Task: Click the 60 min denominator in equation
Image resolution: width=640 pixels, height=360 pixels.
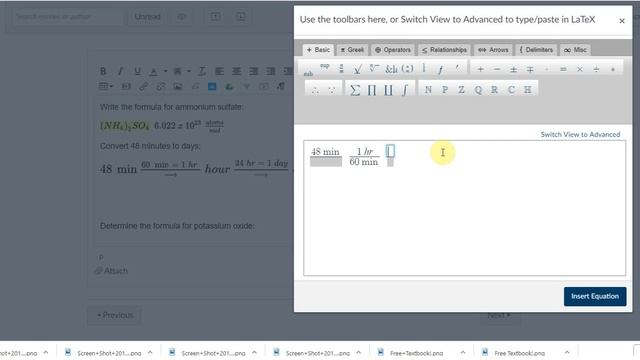Action: point(364,162)
